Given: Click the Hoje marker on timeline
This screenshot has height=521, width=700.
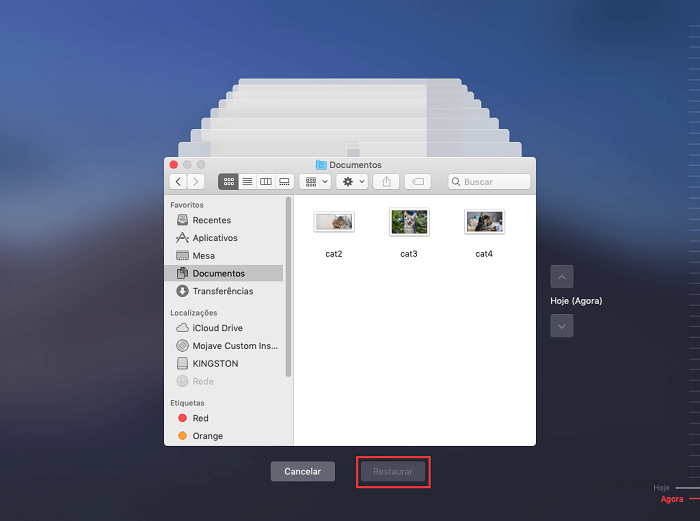Looking at the screenshot, I should point(662,488).
